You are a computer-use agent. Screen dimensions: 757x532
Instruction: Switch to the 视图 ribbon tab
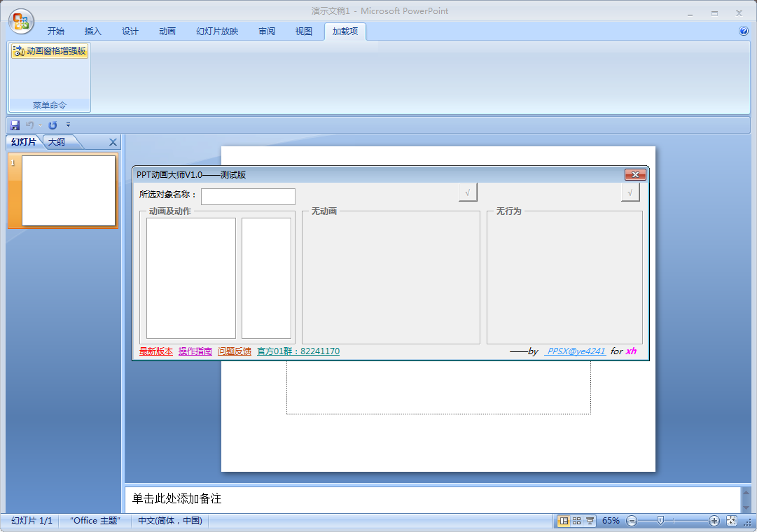(x=304, y=31)
